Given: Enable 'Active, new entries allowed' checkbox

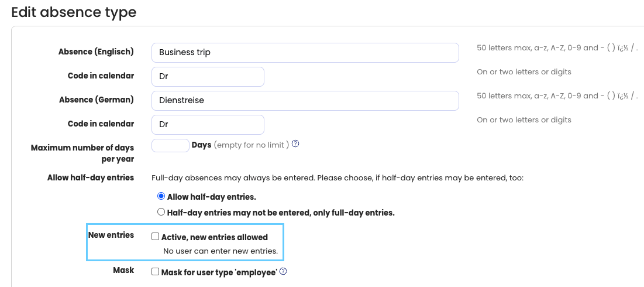Looking at the screenshot, I should (156, 237).
